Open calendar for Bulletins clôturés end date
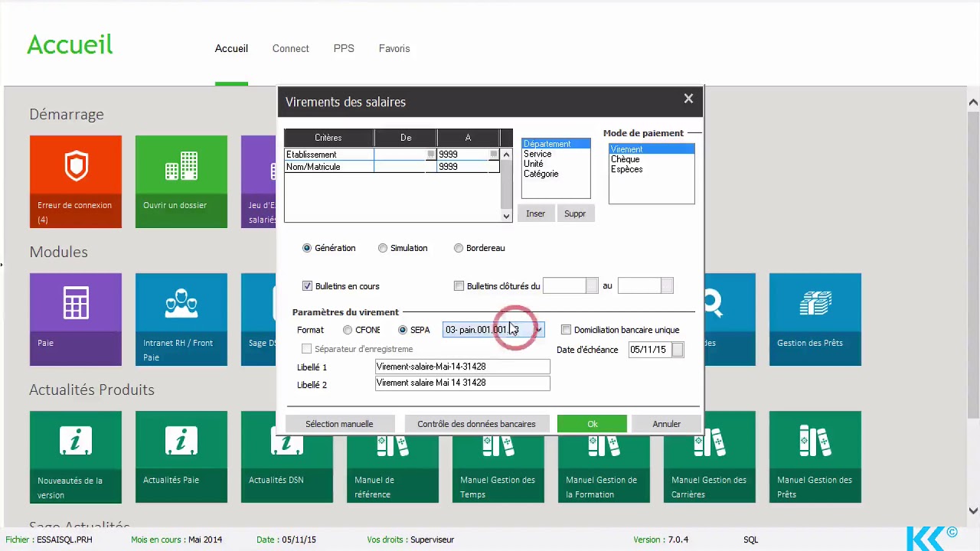Viewport: 980px width, 551px height. 667,285
